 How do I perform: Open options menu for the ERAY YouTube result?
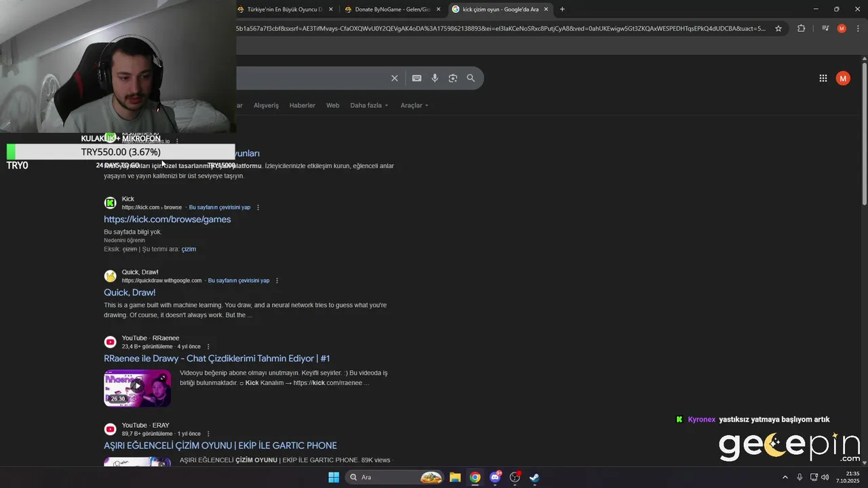(x=208, y=434)
